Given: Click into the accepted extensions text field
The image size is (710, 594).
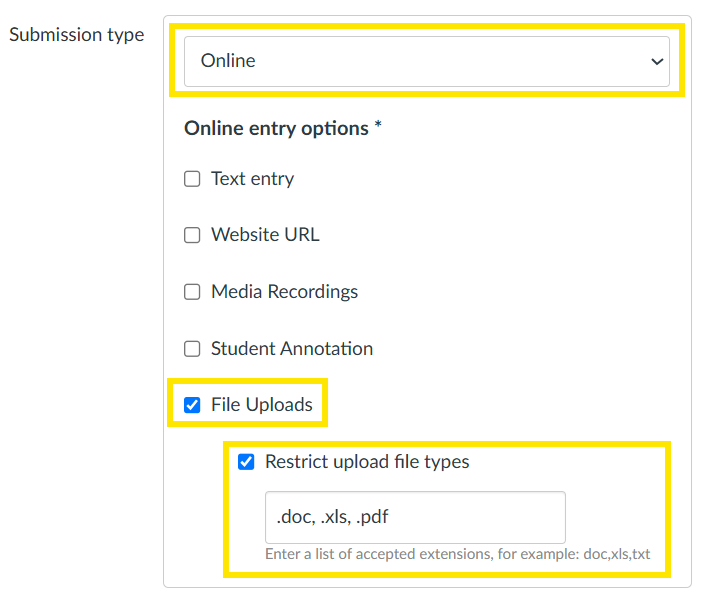Looking at the screenshot, I should pyautogui.click(x=415, y=517).
